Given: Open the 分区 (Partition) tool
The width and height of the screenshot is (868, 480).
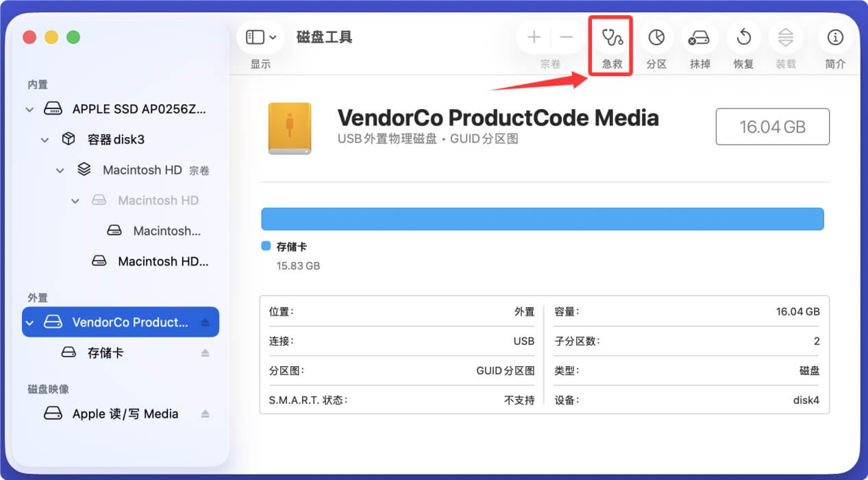Looking at the screenshot, I should (x=656, y=38).
